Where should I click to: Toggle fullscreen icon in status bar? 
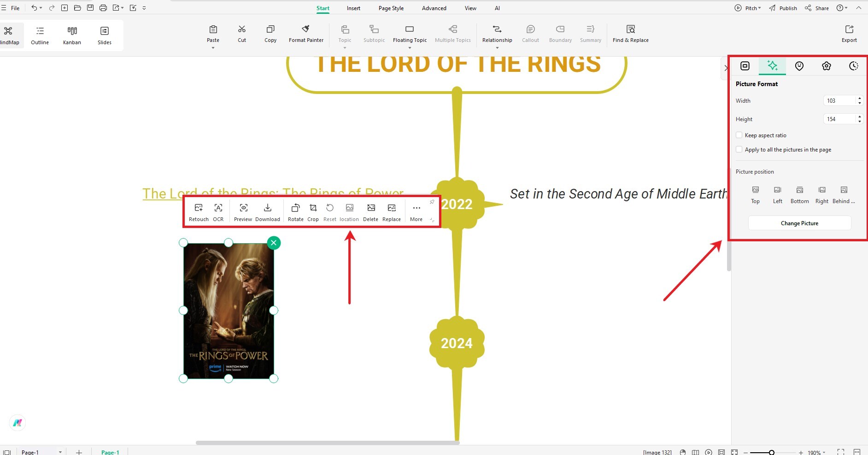pyautogui.click(x=841, y=452)
